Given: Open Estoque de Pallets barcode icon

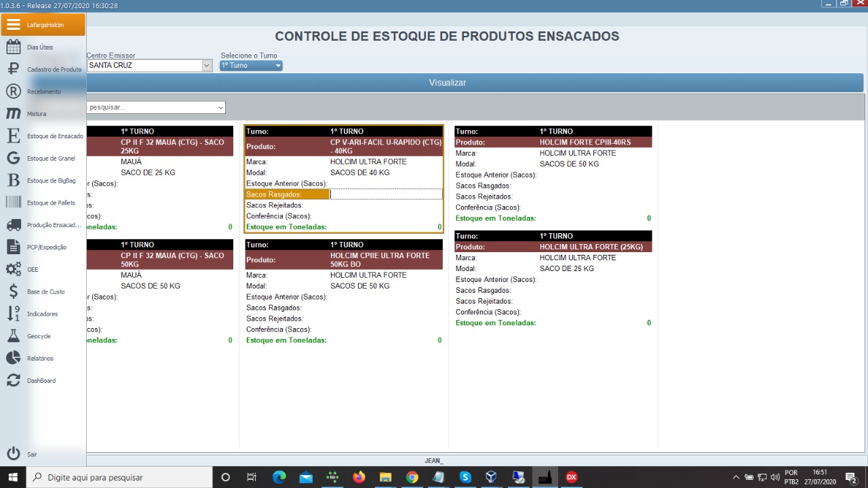Looking at the screenshot, I should tap(14, 203).
